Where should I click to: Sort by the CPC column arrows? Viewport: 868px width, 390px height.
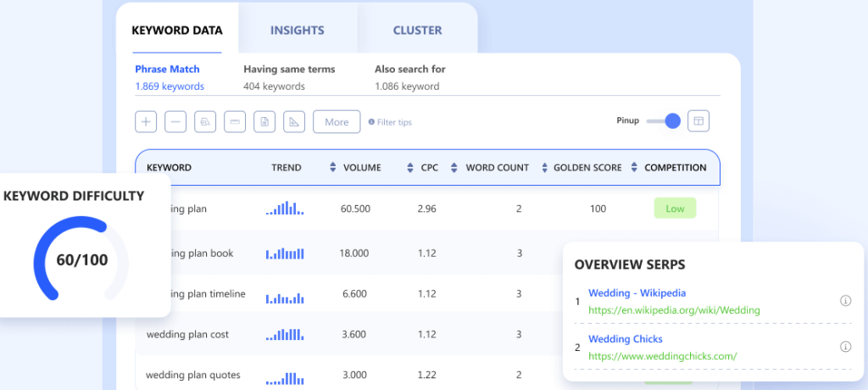point(410,167)
